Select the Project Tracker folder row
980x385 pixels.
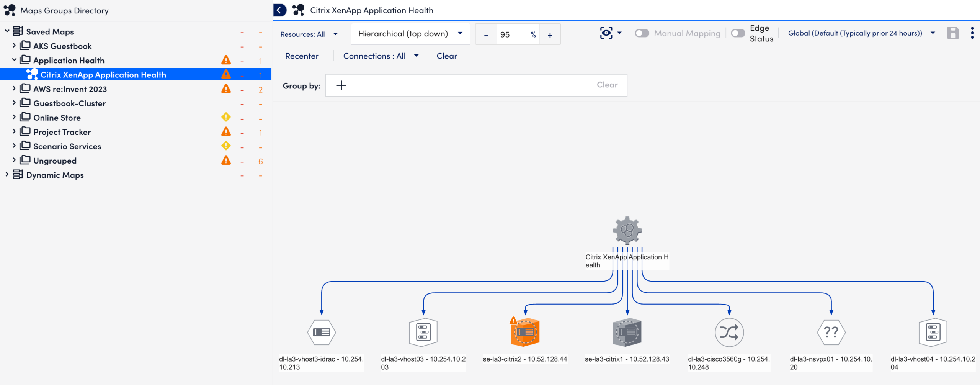pos(136,132)
